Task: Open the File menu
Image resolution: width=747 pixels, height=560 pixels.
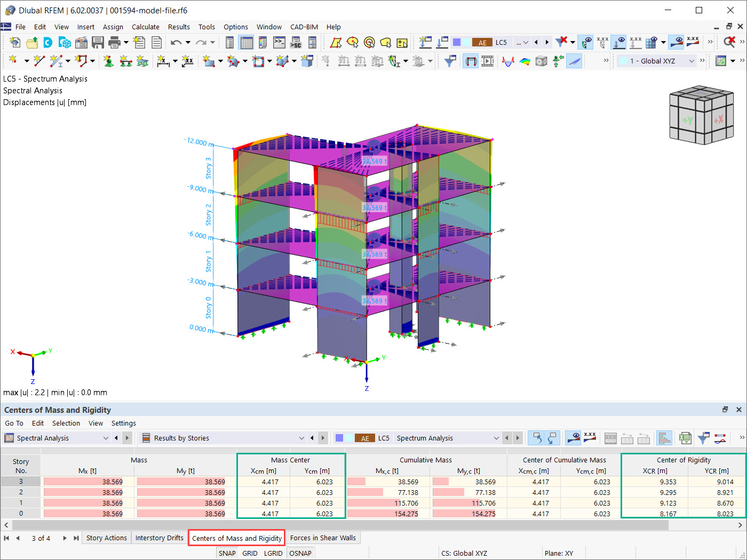Action: pos(20,27)
